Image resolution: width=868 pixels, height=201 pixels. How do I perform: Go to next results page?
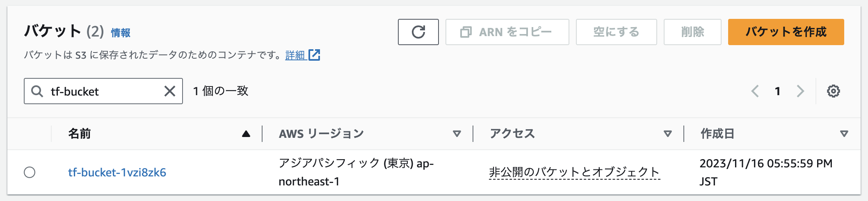point(800,91)
